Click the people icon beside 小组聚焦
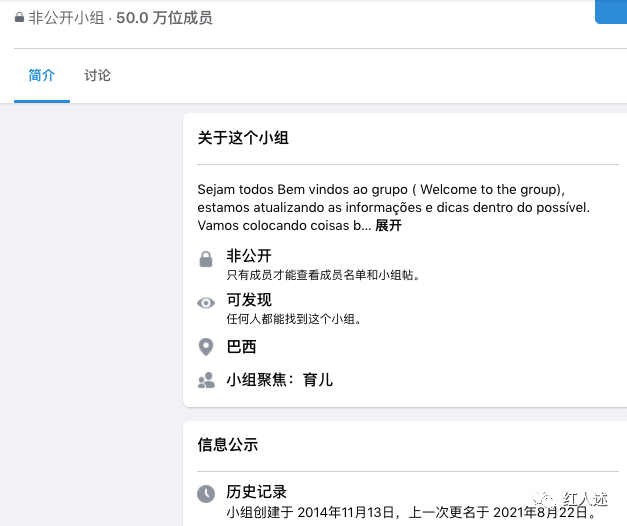 (206, 380)
